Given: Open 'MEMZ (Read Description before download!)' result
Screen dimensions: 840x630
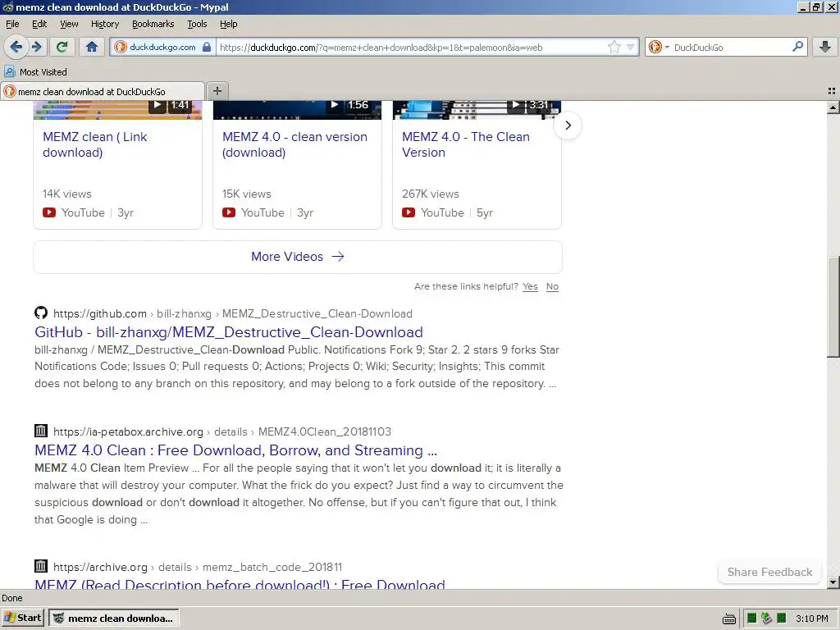Looking at the screenshot, I should click(x=240, y=584).
